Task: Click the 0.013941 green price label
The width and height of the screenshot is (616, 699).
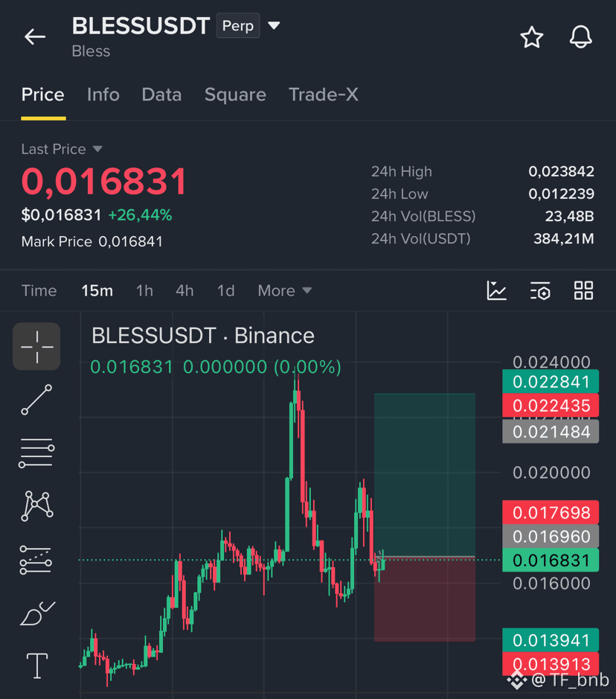Action: [x=551, y=640]
